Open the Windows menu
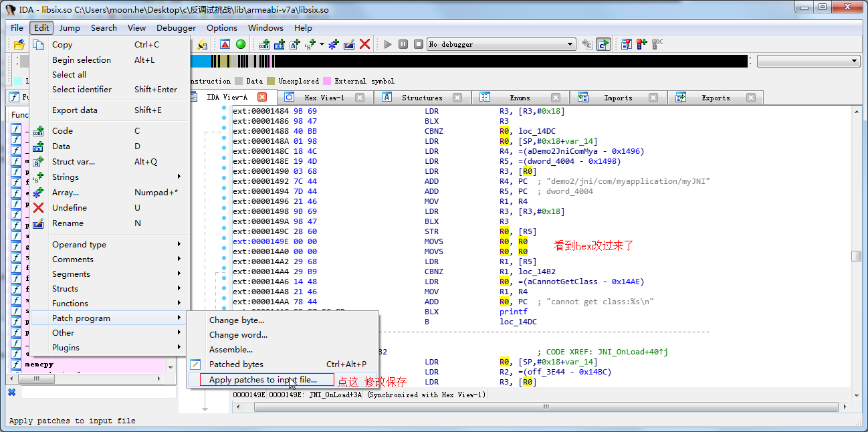Screen dimensions: 868x432 (x=265, y=27)
